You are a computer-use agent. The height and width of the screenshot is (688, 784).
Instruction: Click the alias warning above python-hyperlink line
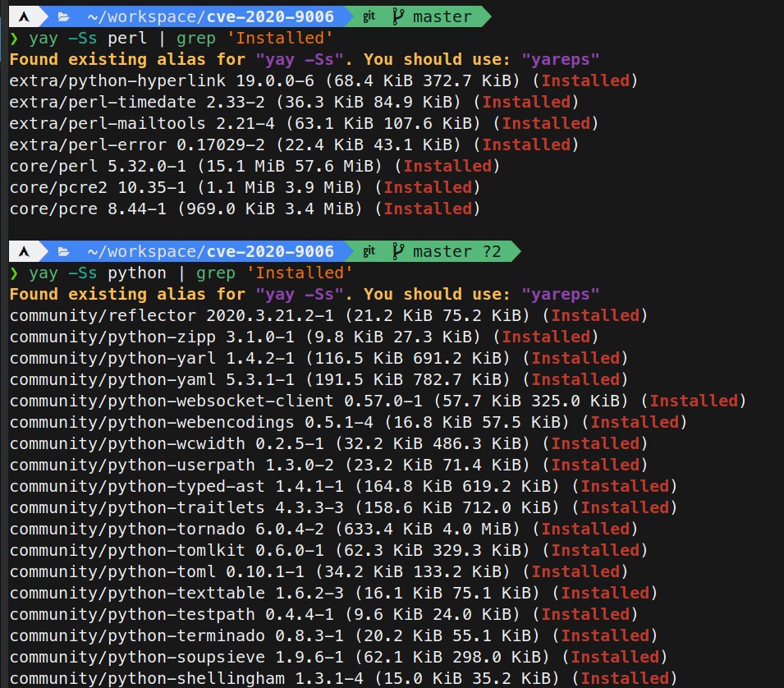click(x=305, y=59)
